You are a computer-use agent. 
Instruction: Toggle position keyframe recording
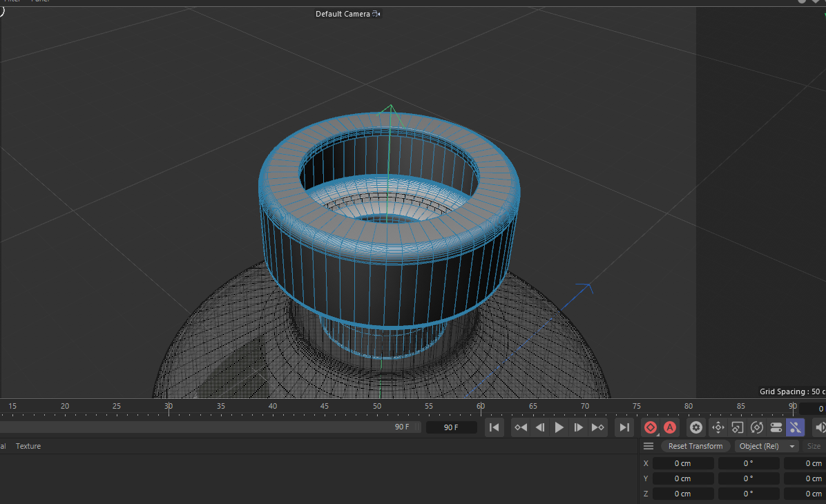(x=718, y=427)
